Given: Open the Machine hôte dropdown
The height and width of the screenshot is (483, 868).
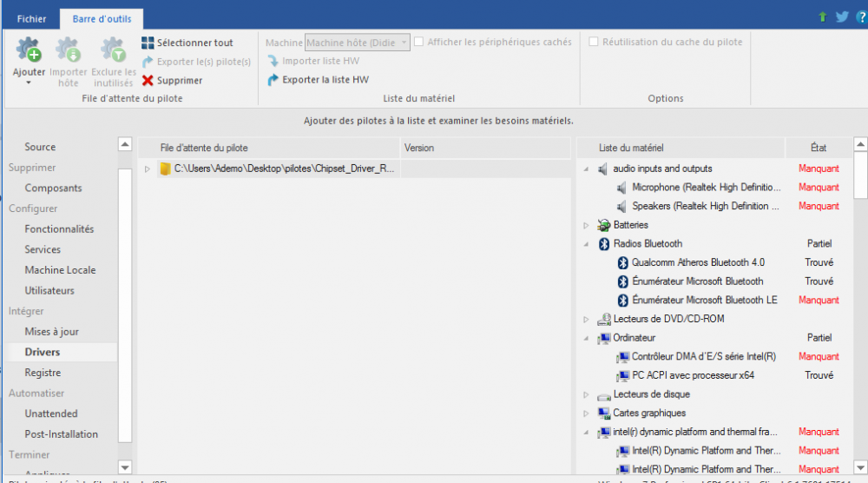Looking at the screenshot, I should tap(404, 43).
